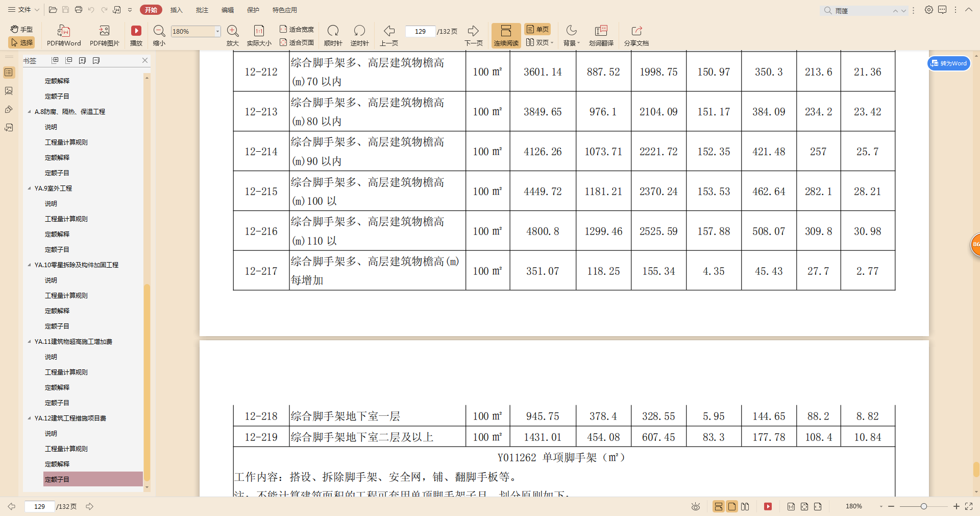
Task: Set view to actual size (实际大小)
Action: click(259, 35)
